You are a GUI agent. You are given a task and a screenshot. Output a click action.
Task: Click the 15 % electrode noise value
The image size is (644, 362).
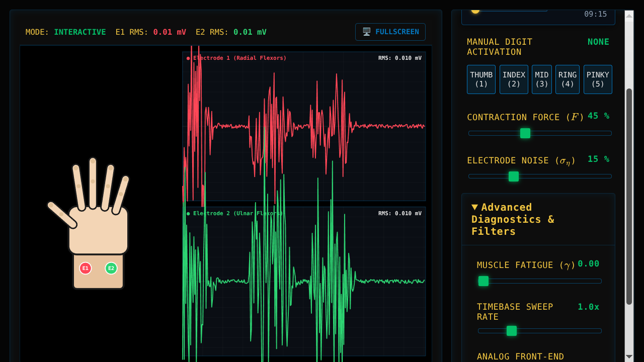point(599,159)
